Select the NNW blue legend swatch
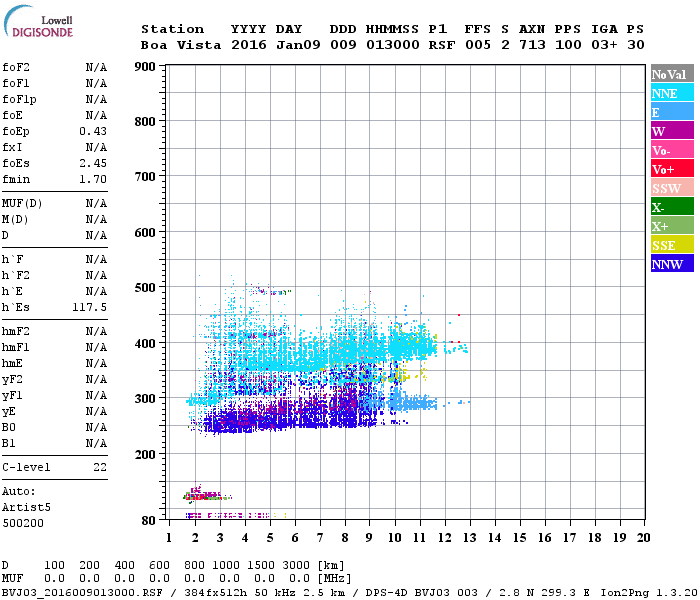The height and width of the screenshot is (600, 700). (x=672, y=264)
